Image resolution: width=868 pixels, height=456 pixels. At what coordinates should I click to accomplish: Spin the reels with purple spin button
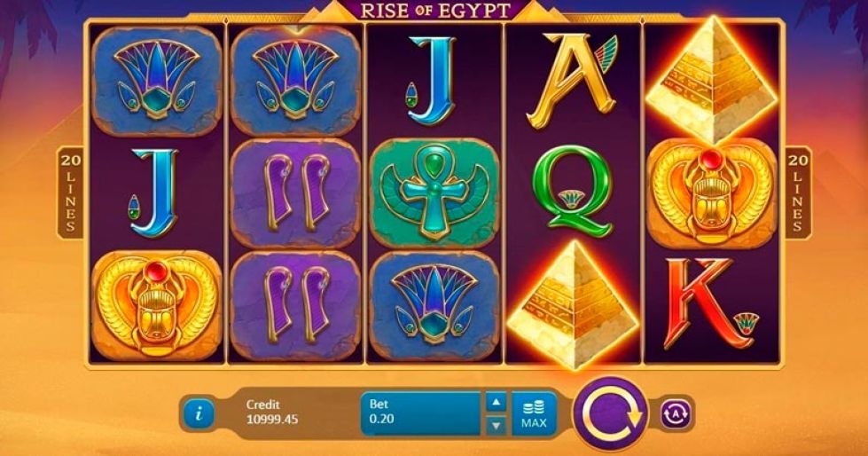(x=611, y=413)
